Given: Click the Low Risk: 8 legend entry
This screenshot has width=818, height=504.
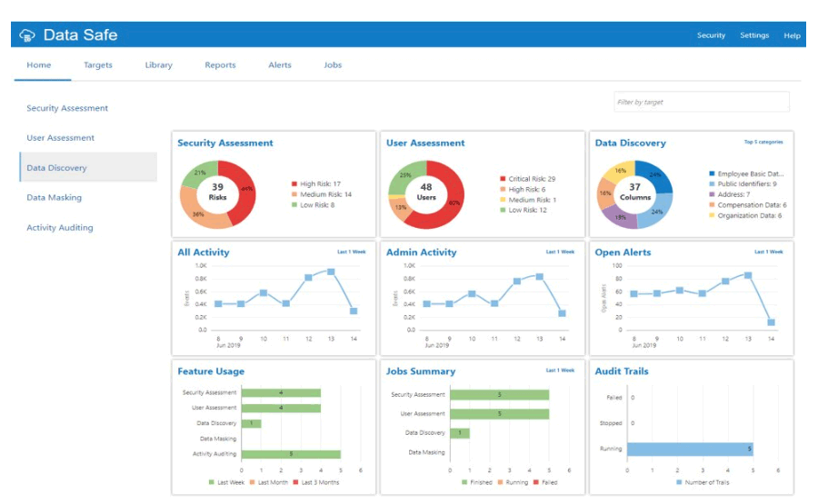Looking at the screenshot, I should click(314, 205).
